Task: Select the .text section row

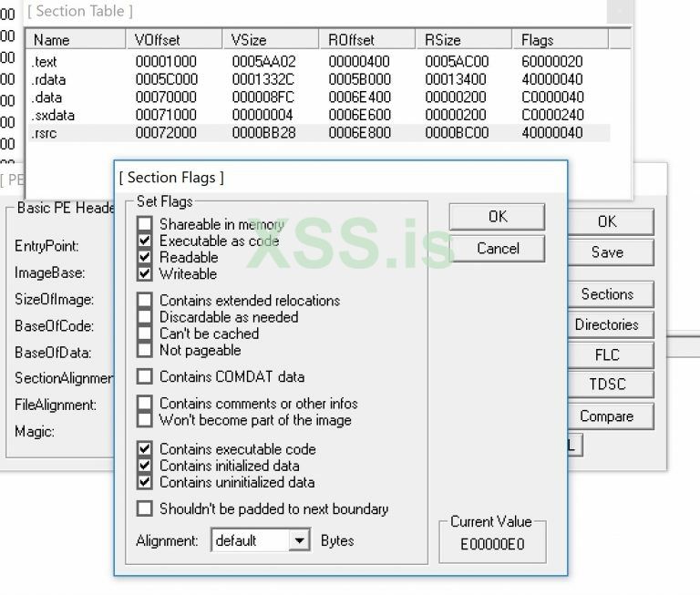Action: coord(319,61)
